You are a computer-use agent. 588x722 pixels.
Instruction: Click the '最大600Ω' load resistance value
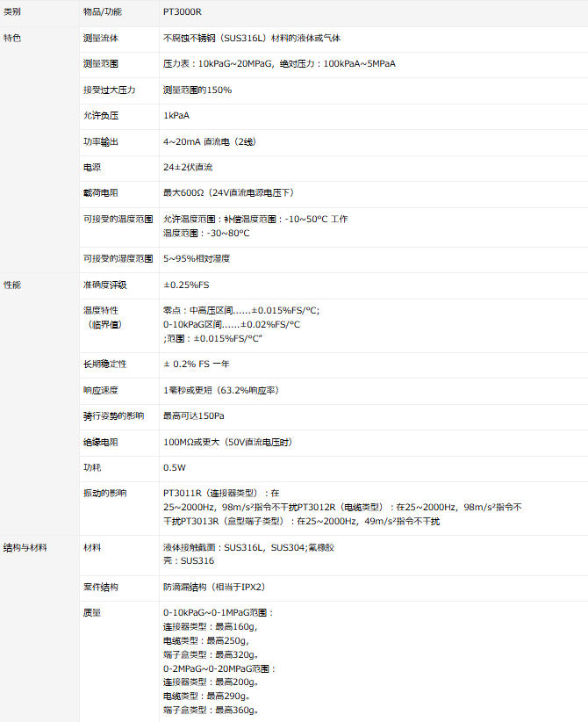pyautogui.click(x=183, y=193)
